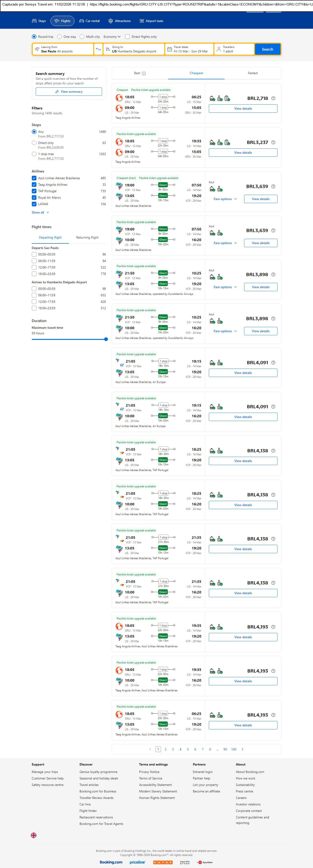Click the info icon next to Best tab
The height and width of the screenshot is (868, 313).
[x=144, y=73]
